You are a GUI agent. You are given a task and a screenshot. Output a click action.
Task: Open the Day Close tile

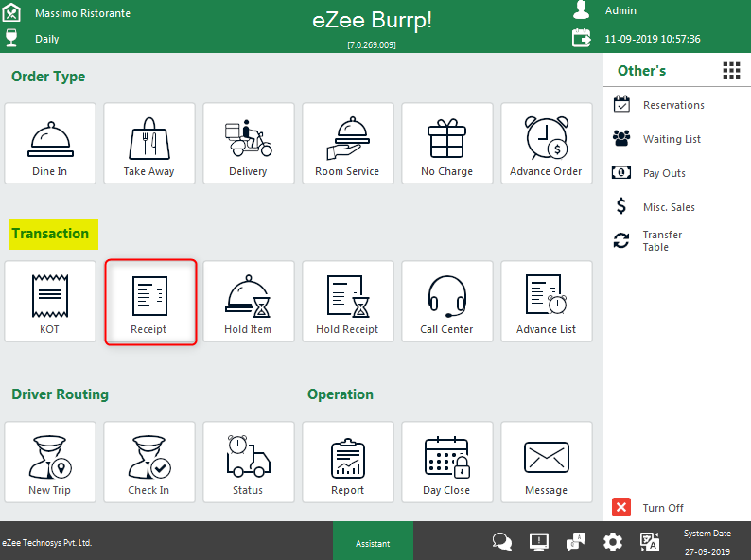pyautogui.click(x=446, y=463)
